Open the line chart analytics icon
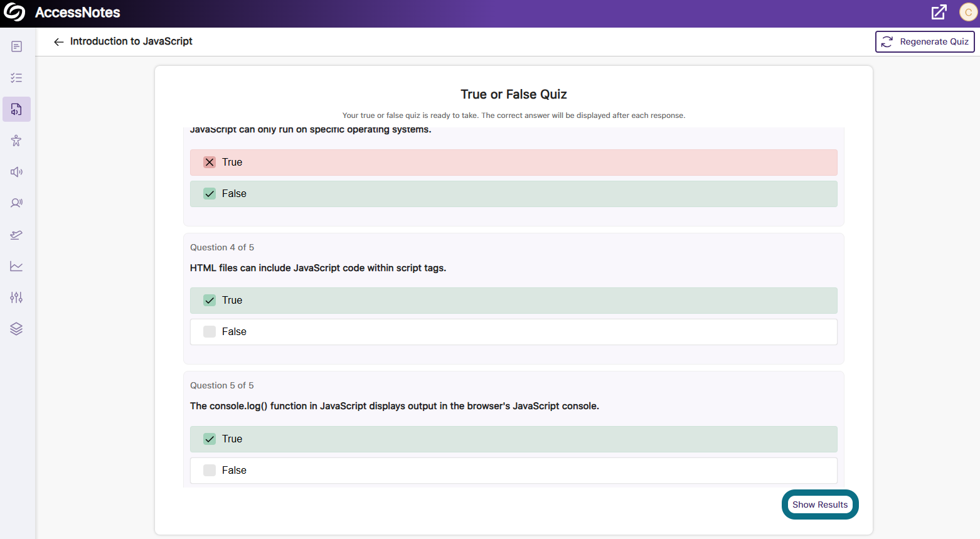Screen dimensions: 980x539 [16, 266]
